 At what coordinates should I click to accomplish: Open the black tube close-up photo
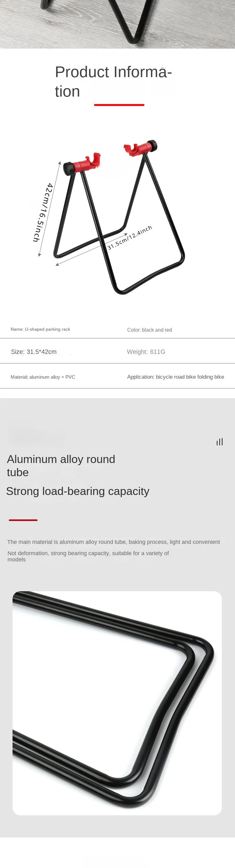pos(117,703)
